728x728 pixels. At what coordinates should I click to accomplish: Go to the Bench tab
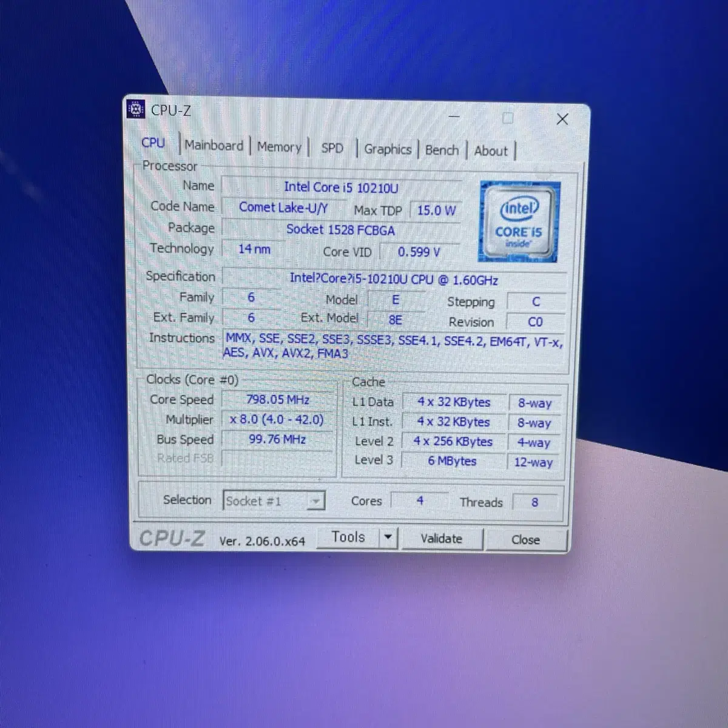[x=442, y=150]
